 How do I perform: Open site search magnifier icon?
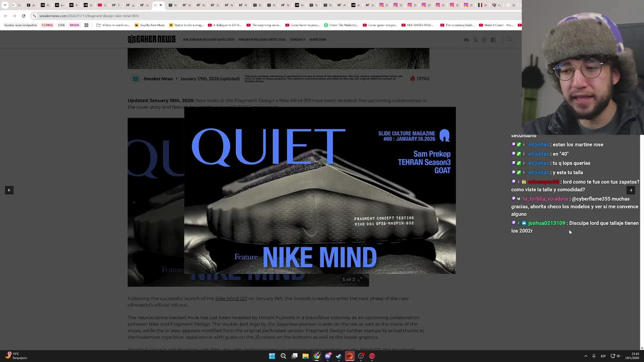(509, 39)
